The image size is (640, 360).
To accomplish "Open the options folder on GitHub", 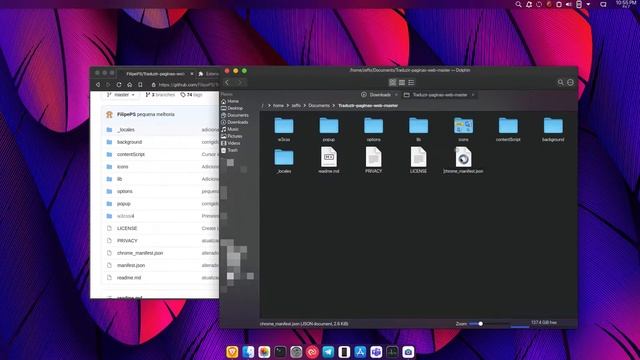I will click(x=124, y=191).
